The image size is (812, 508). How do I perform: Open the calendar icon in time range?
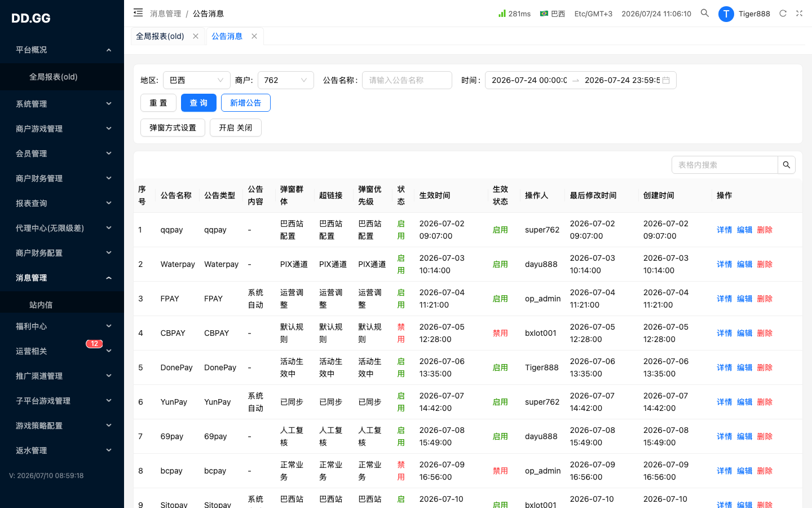tap(666, 80)
